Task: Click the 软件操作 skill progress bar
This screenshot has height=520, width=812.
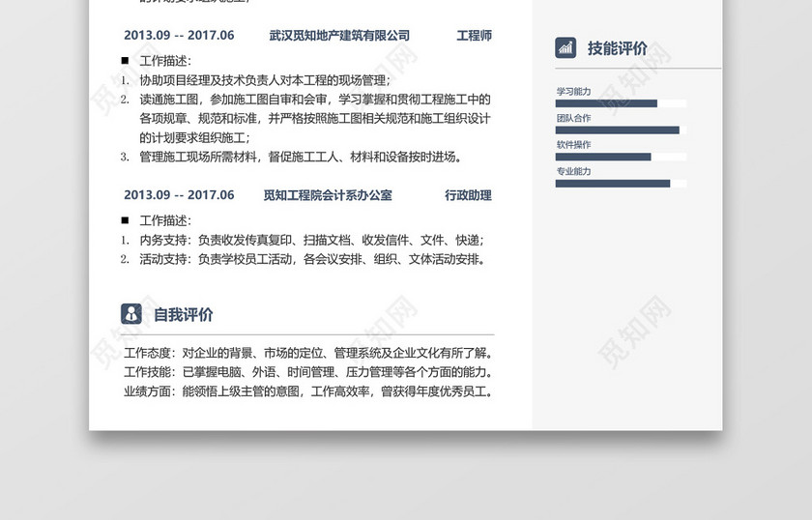Action: coord(621,157)
